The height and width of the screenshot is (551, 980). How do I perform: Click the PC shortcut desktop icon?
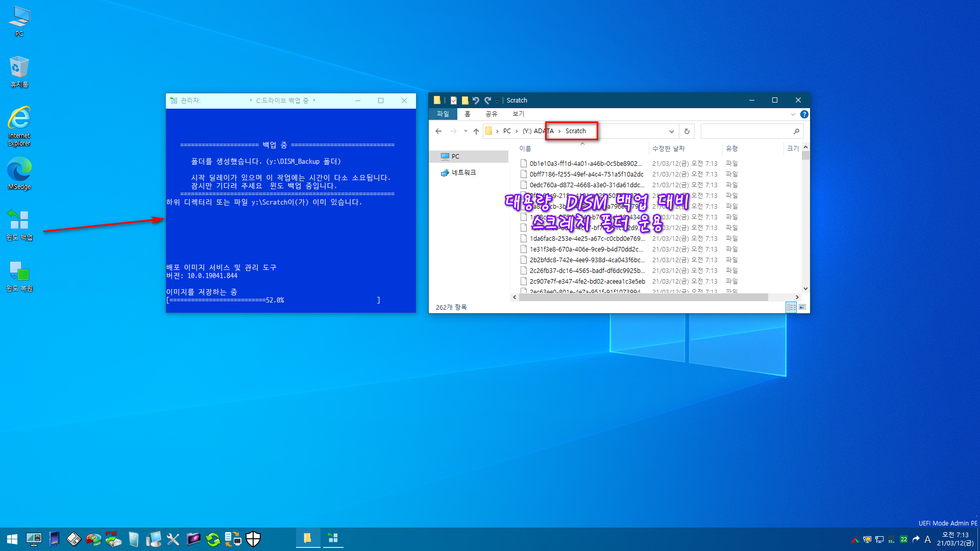click(19, 21)
